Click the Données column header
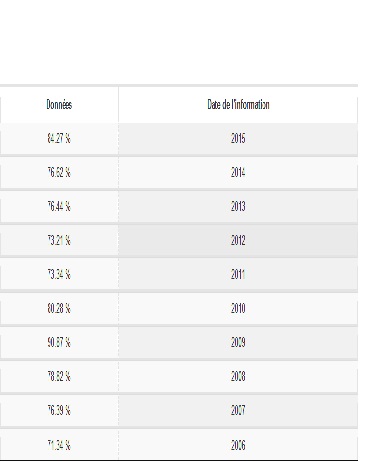367x462 pixels. [x=59, y=105]
